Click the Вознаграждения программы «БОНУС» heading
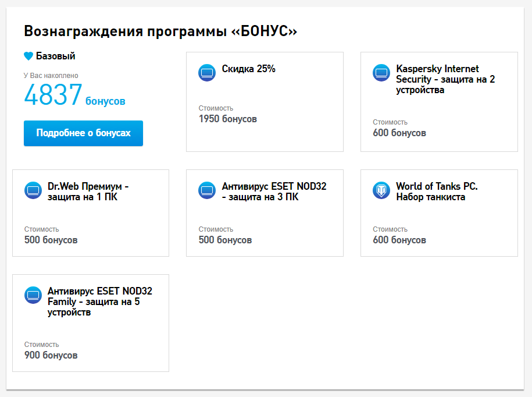The image size is (532, 397). 160,31
